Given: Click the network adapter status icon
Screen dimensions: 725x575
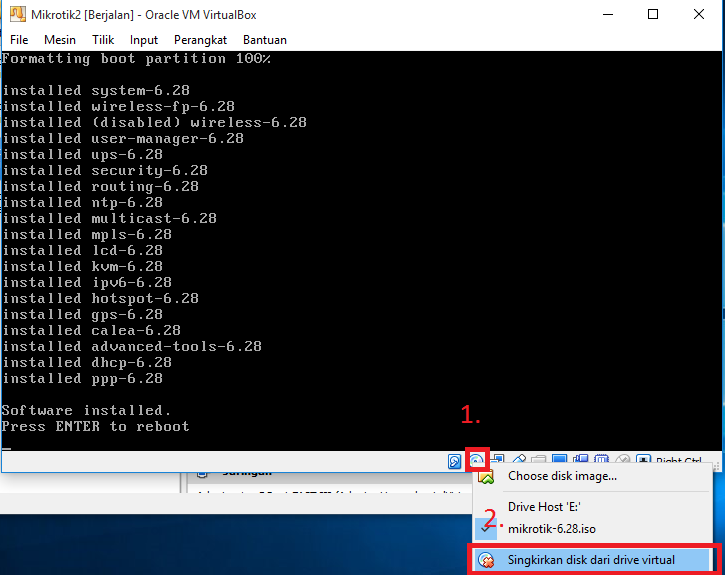Looking at the screenshot, I should [x=498, y=459].
